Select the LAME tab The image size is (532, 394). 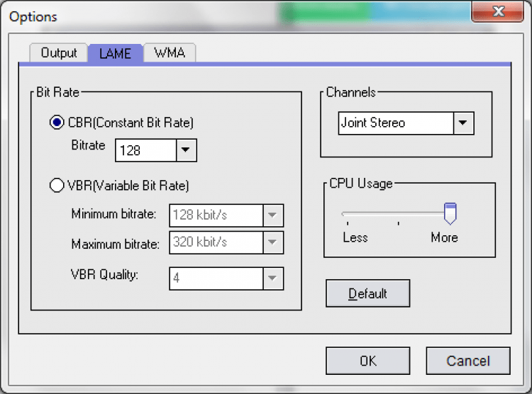(115, 53)
